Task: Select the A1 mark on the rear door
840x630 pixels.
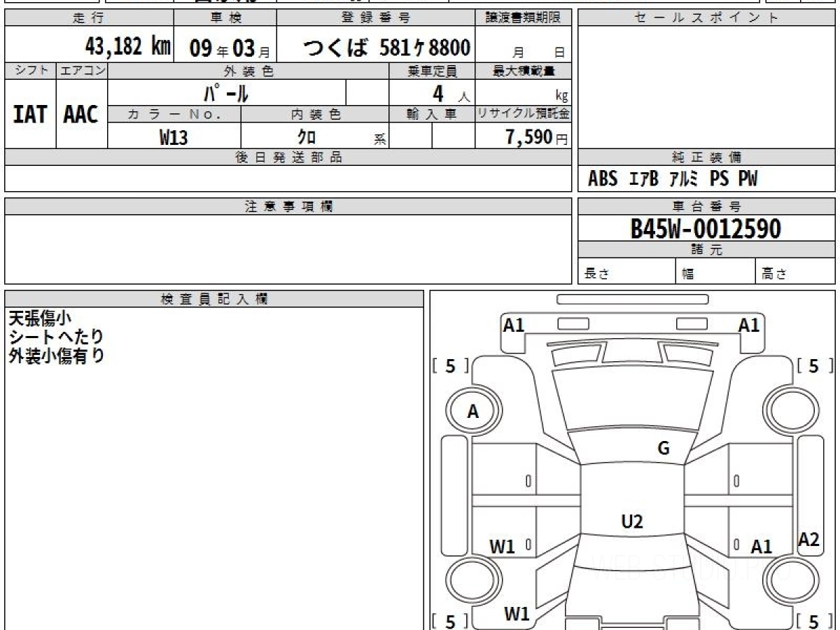Action: tap(761, 547)
